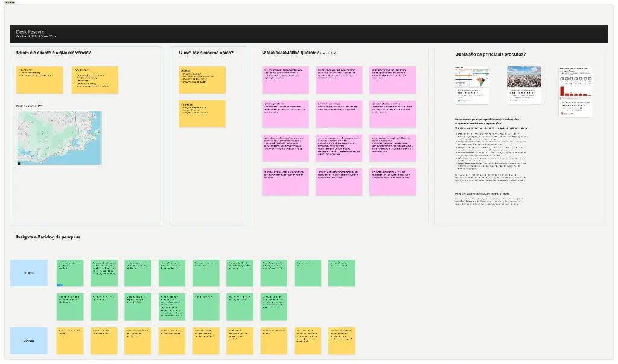The image size is (618, 364).
Task: Click the 'Insights e Backlog da pesquisa' title
Action: tap(48, 237)
